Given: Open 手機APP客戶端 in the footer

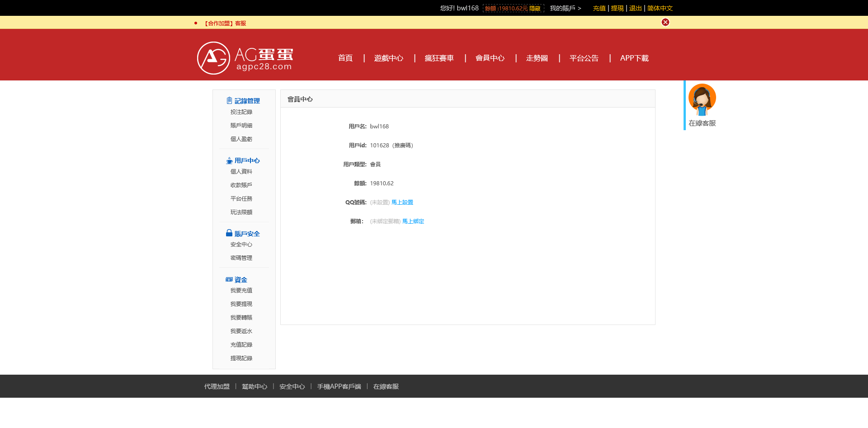Looking at the screenshot, I should click(x=339, y=386).
